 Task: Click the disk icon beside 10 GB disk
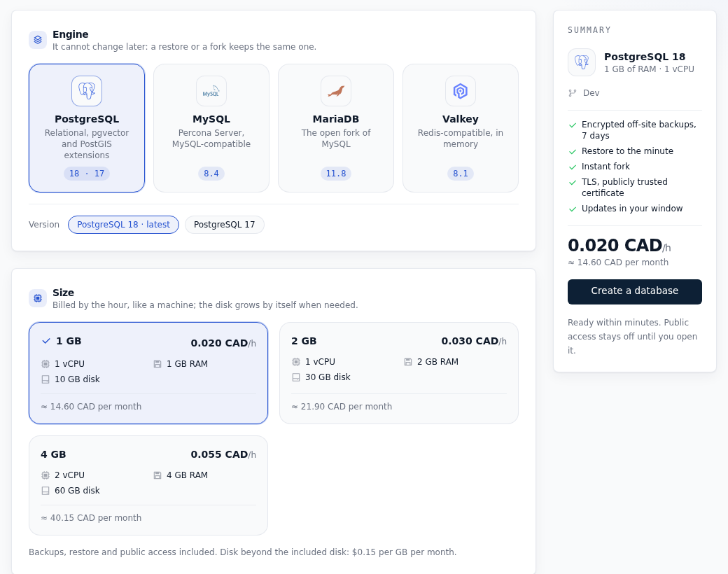[x=45, y=379]
